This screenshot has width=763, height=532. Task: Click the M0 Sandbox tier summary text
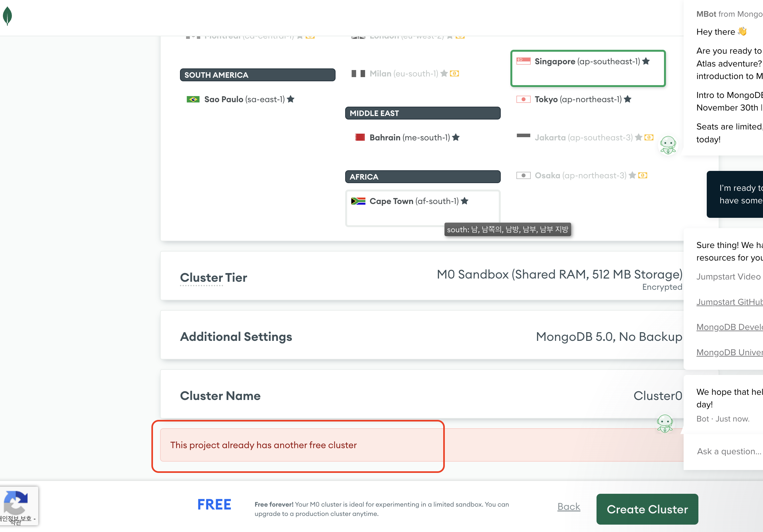coord(559,274)
